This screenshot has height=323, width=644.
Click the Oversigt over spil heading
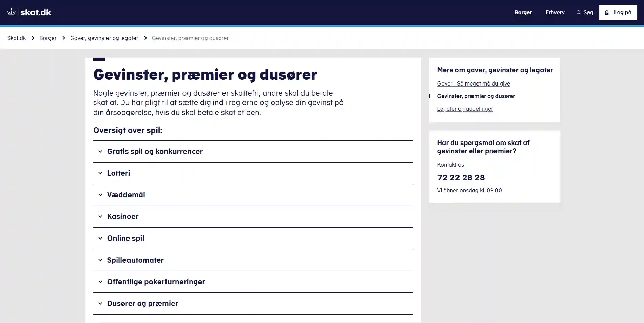128,130
